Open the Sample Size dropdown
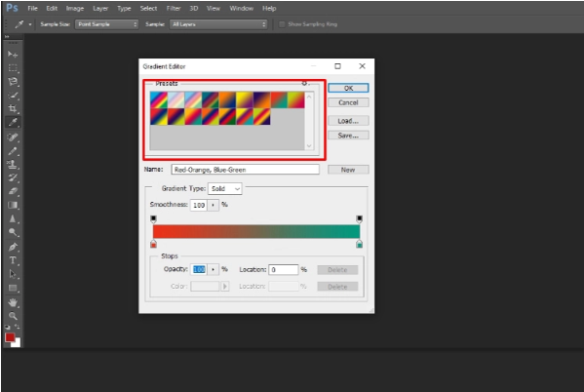The height and width of the screenshot is (392, 584). [x=106, y=24]
